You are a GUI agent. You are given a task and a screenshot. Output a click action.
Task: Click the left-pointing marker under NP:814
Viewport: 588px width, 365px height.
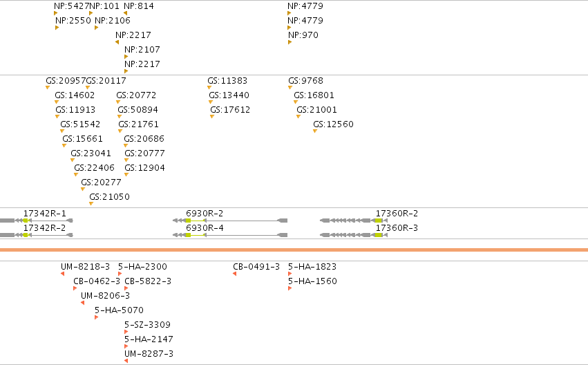tap(126, 13)
